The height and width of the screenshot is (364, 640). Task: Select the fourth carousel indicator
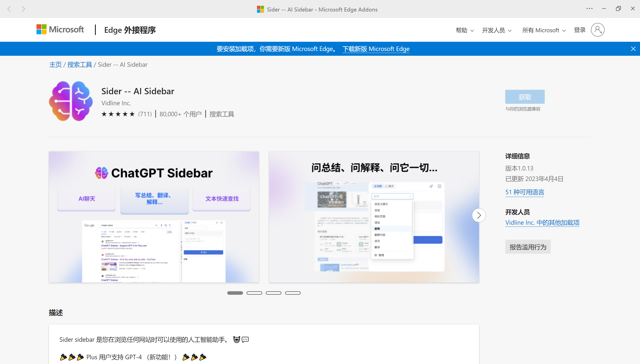pyautogui.click(x=293, y=293)
